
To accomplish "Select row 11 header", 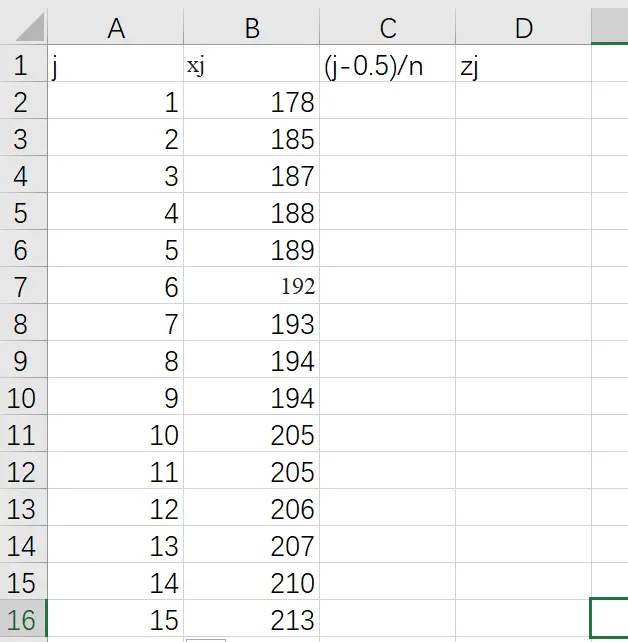I will pyautogui.click(x=23, y=433).
